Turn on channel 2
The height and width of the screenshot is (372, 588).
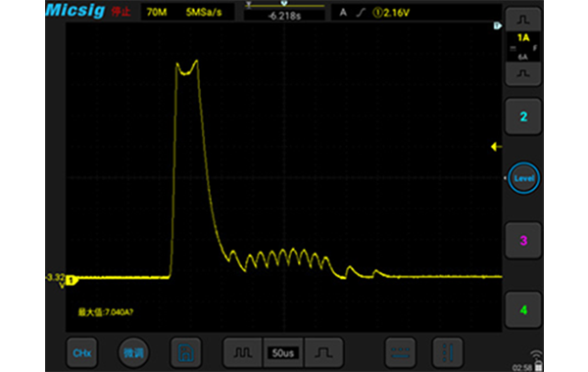pyautogui.click(x=523, y=116)
